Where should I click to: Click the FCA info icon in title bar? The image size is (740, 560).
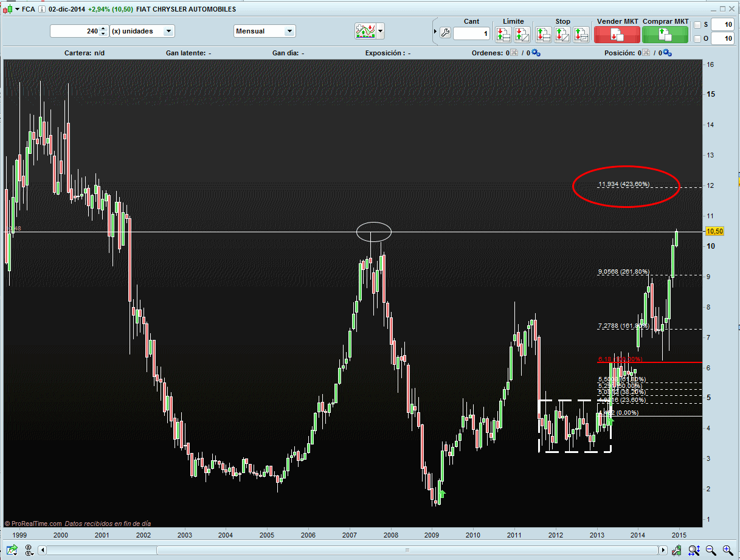coord(42,10)
